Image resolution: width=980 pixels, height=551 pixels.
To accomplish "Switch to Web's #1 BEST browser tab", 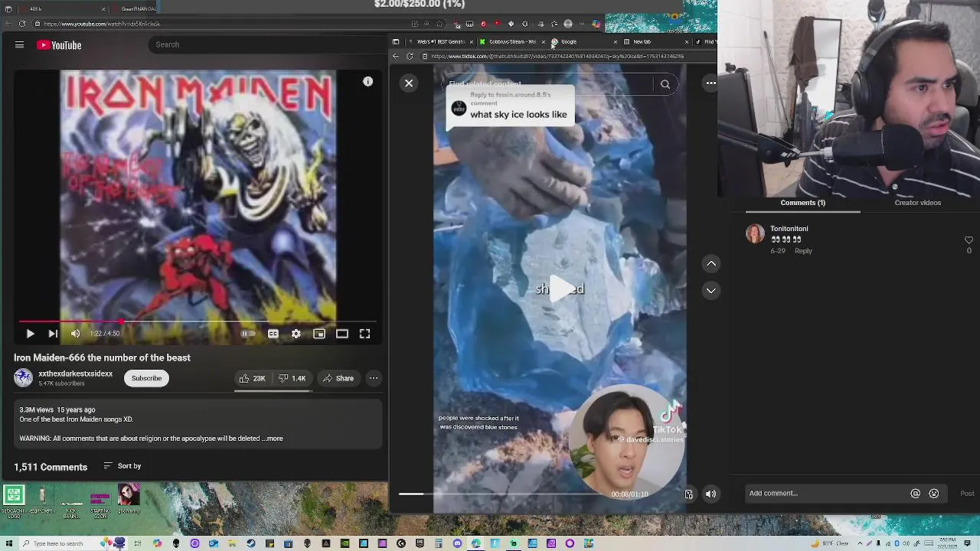I will (x=440, y=42).
